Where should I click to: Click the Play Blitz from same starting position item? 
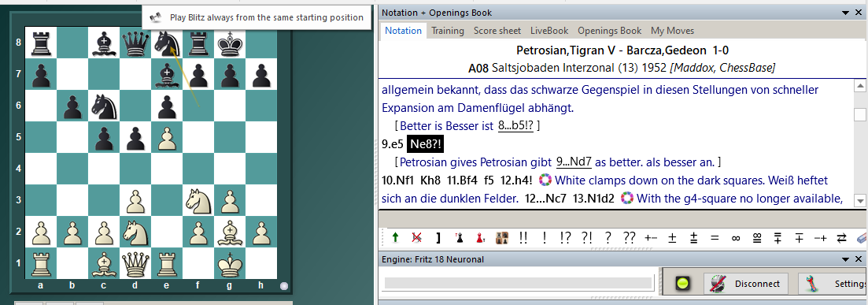point(257,17)
